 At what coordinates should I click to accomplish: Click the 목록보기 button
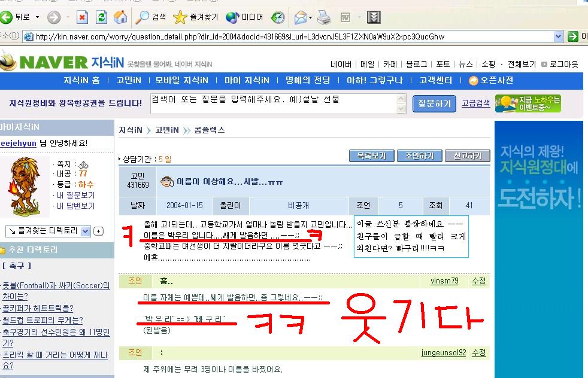coord(372,156)
